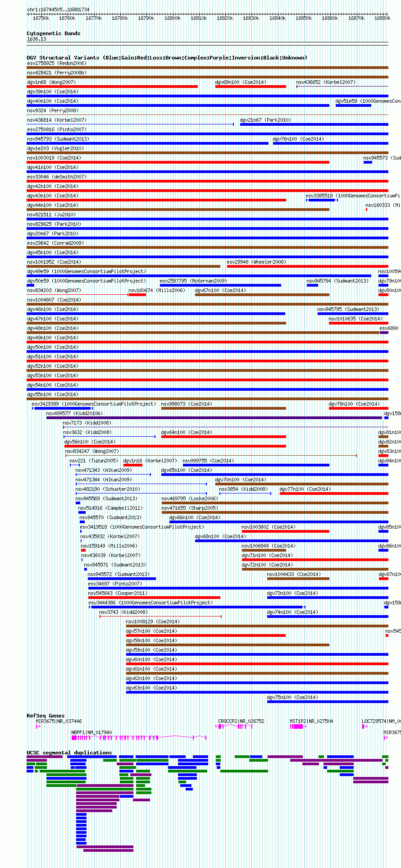Open the UCSC segmental duplications track title
This screenshot has height=868, width=401.
[69, 753]
